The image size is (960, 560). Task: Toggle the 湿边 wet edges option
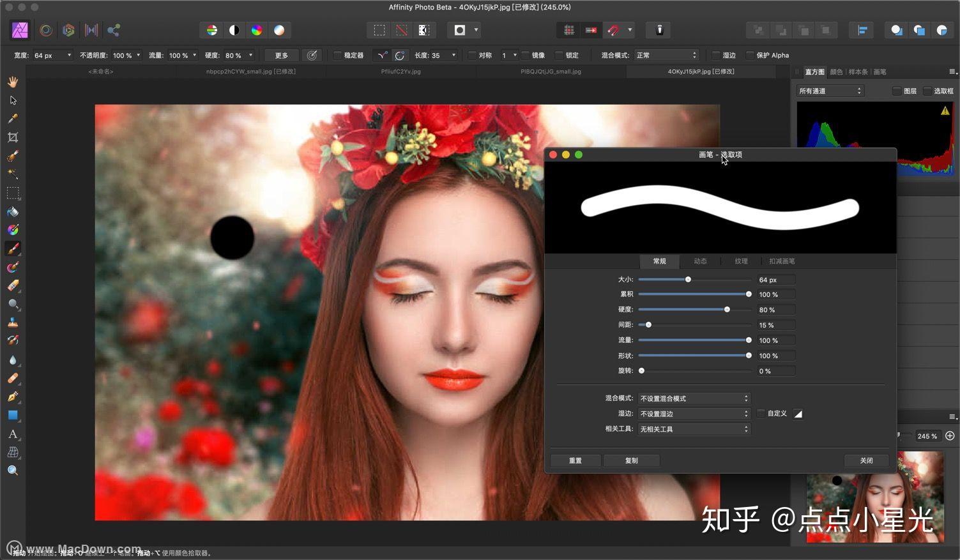point(715,55)
